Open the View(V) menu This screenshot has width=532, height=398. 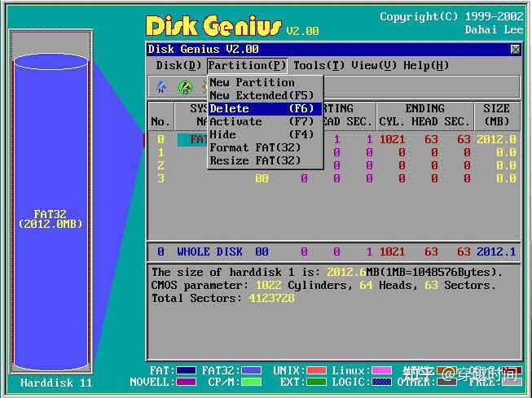pos(374,65)
